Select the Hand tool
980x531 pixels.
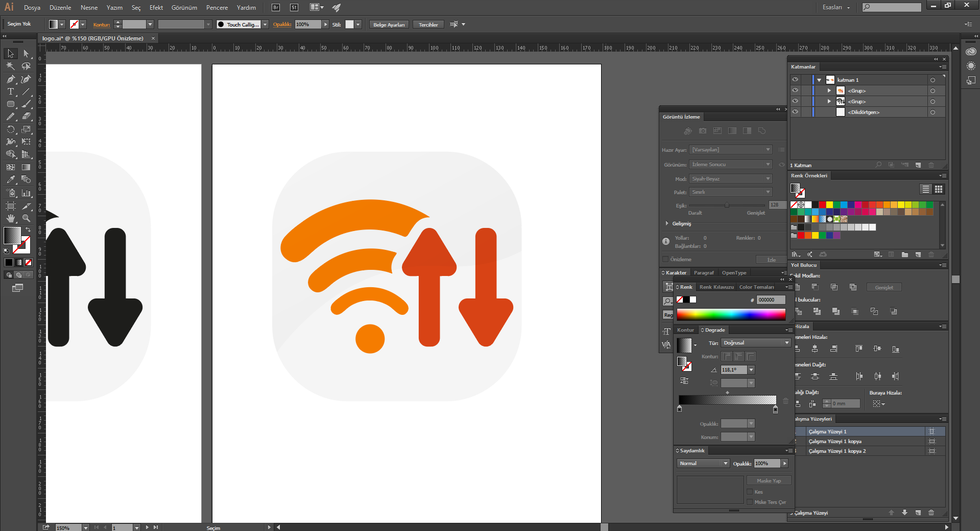coord(10,218)
